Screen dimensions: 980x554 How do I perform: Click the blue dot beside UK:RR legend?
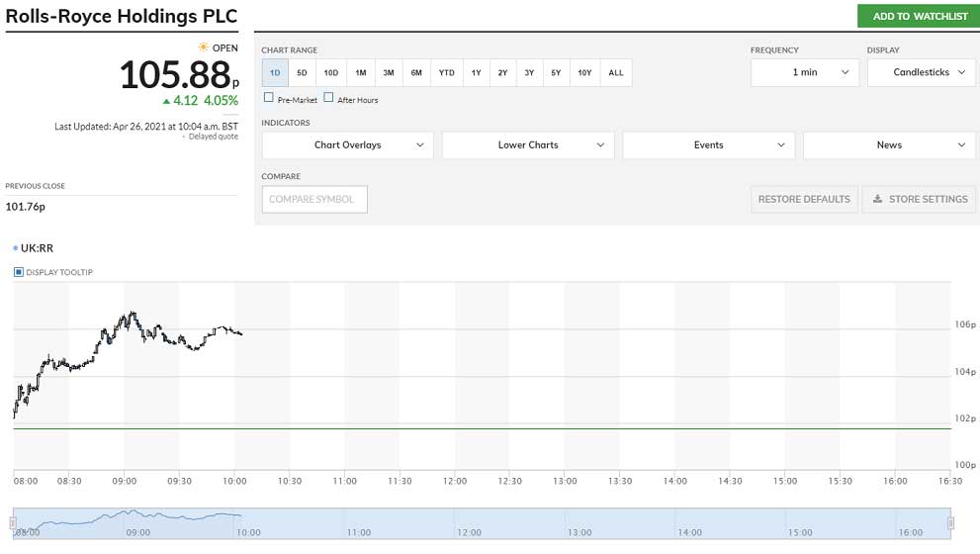click(16, 248)
